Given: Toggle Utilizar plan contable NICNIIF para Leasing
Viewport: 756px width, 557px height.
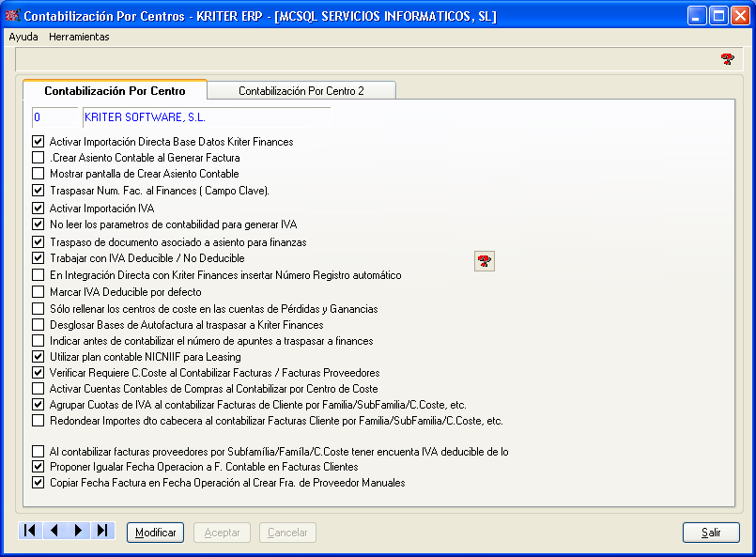Looking at the screenshot, I should 39,357.
